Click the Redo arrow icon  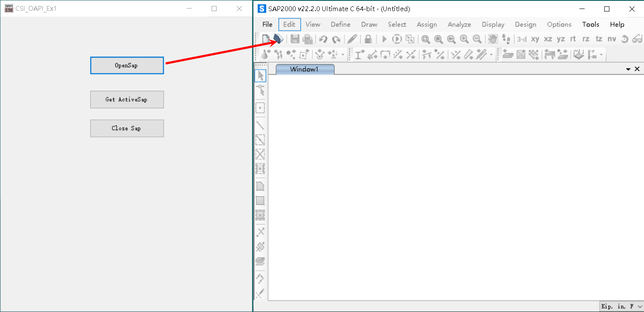(x=336, y=39)
